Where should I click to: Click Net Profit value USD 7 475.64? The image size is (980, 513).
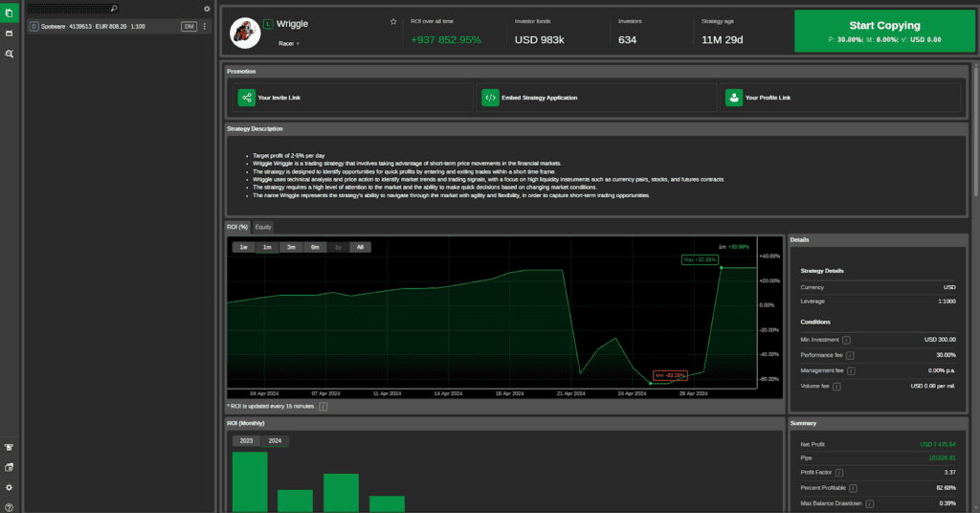938,444
